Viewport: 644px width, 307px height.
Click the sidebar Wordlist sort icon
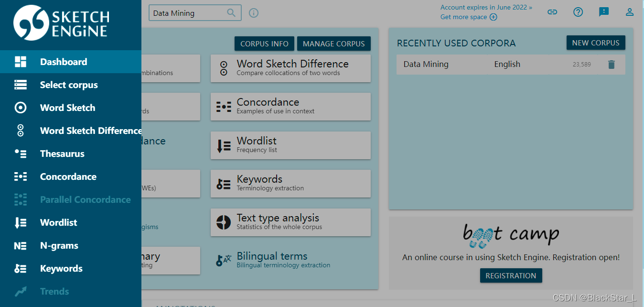pos(21,222)
